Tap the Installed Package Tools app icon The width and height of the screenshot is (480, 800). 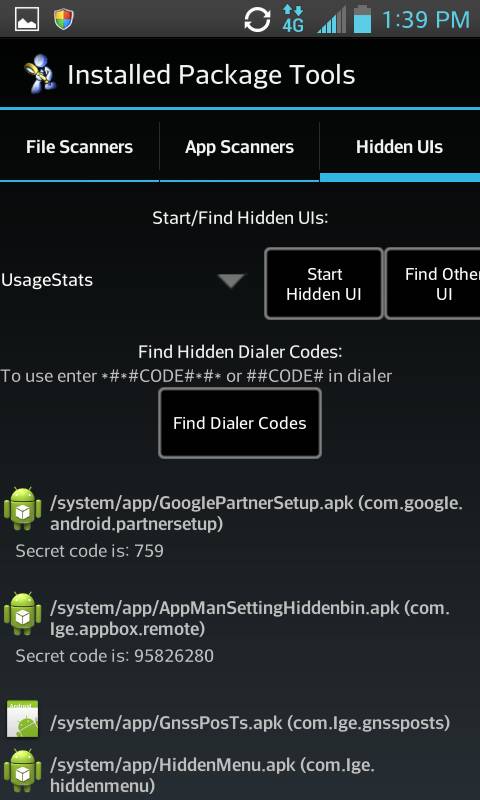pos(40,73)
